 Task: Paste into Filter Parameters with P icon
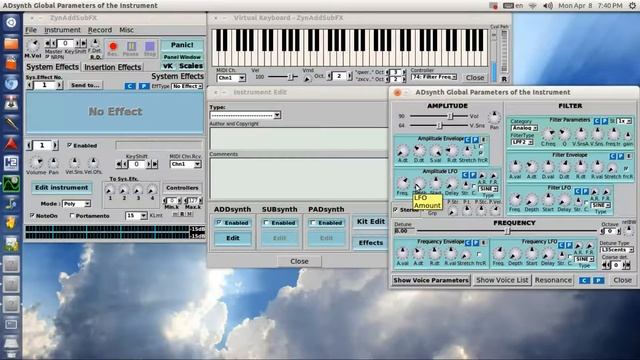(604, 121)
